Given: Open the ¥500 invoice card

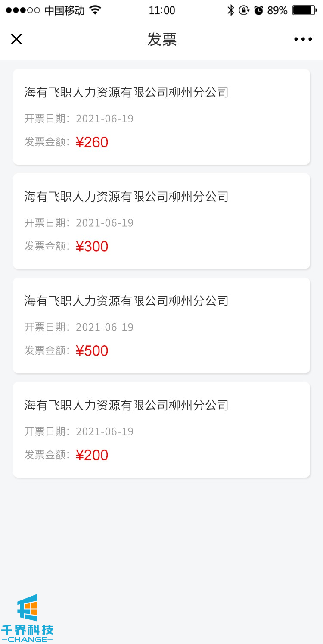Looking at the screenshot, I should (161, 325).
